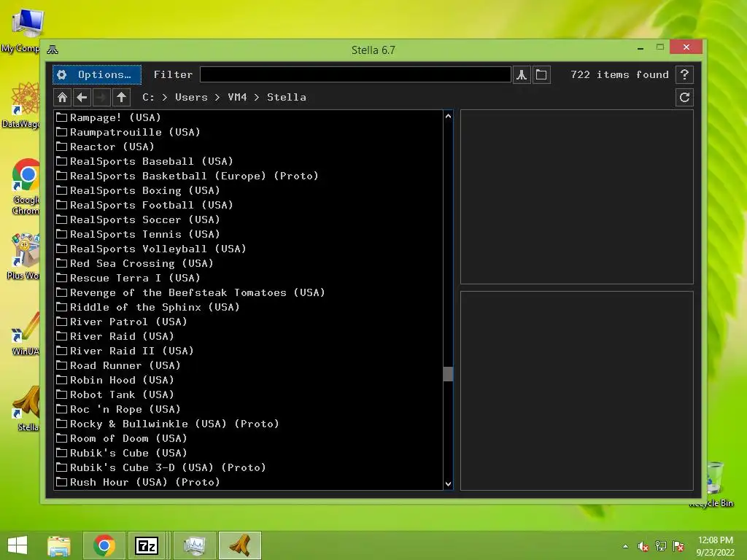Select RealSports Tennis (USA) entry
Screen dimensions: 747x560
pos(249,234)
